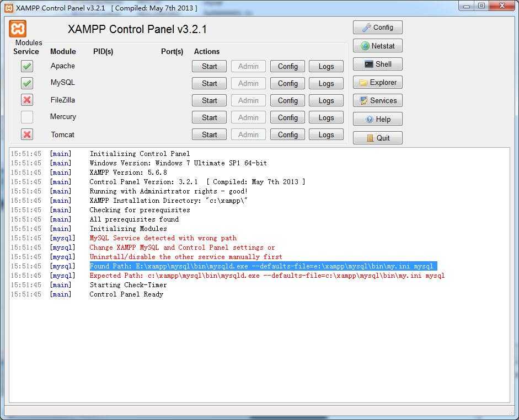Click the highlighted 'Found Path' log line
This screenshot has width=519, height=420.
pos(264,266)
